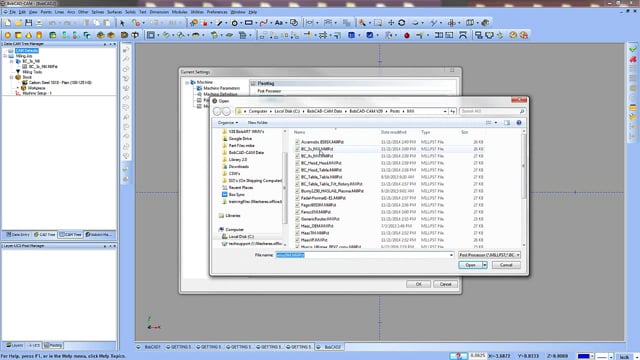Choose the circle arc drawing tool
This screenshot has height=360, width=640.
pyautogui.click(x=235, y=23)
